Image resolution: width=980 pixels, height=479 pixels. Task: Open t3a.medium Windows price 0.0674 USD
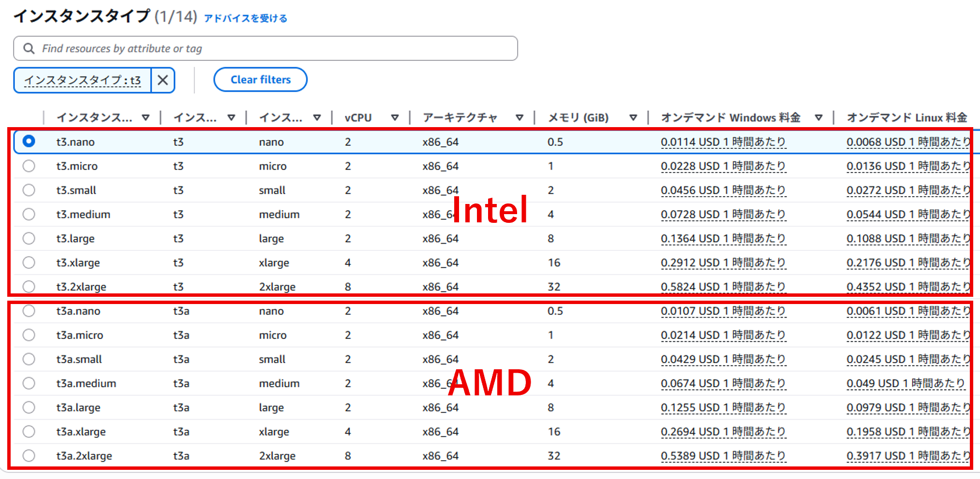tap(723, 384)
